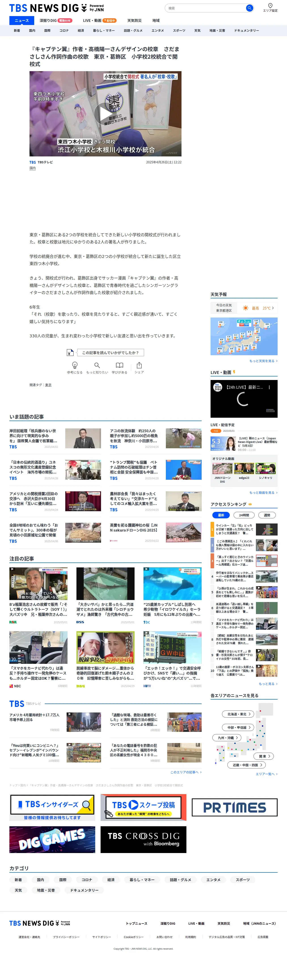287x980 pixels.
Task: Open the DIG GAMES banner
Action: [x=52, y=840]
